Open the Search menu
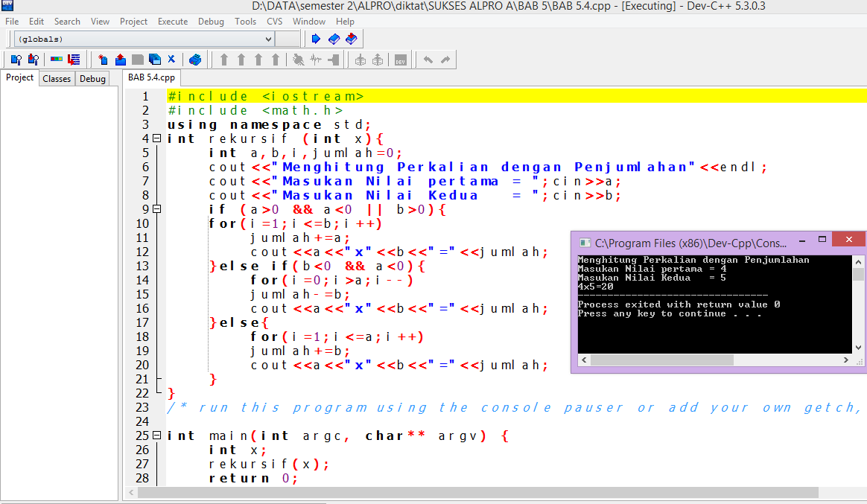This screenshot has height=504, width=867. tap(67, 22)
